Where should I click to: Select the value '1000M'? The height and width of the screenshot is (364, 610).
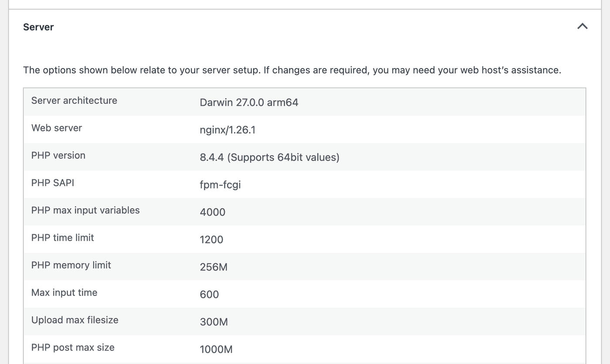pos(216,349)
